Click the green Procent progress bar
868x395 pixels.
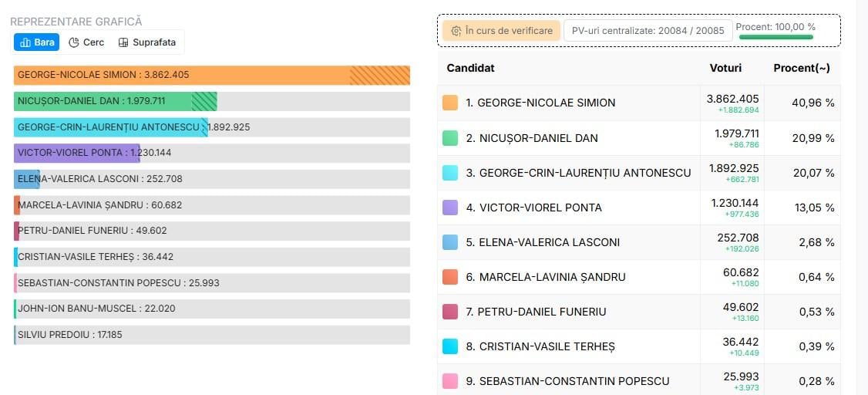pyautogui.click(x=776, y=37)
